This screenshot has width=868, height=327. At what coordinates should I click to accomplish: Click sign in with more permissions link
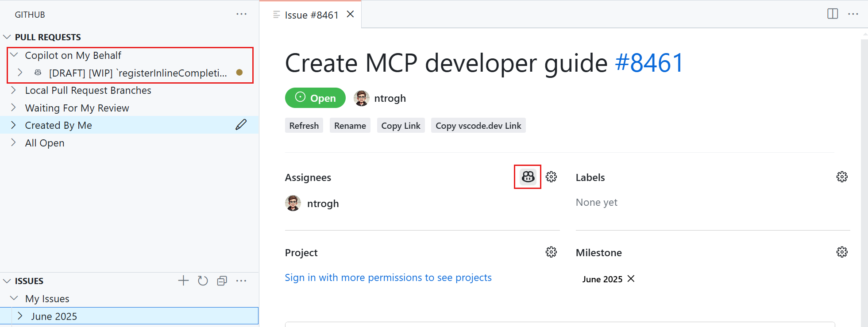(x=388, y=277)
